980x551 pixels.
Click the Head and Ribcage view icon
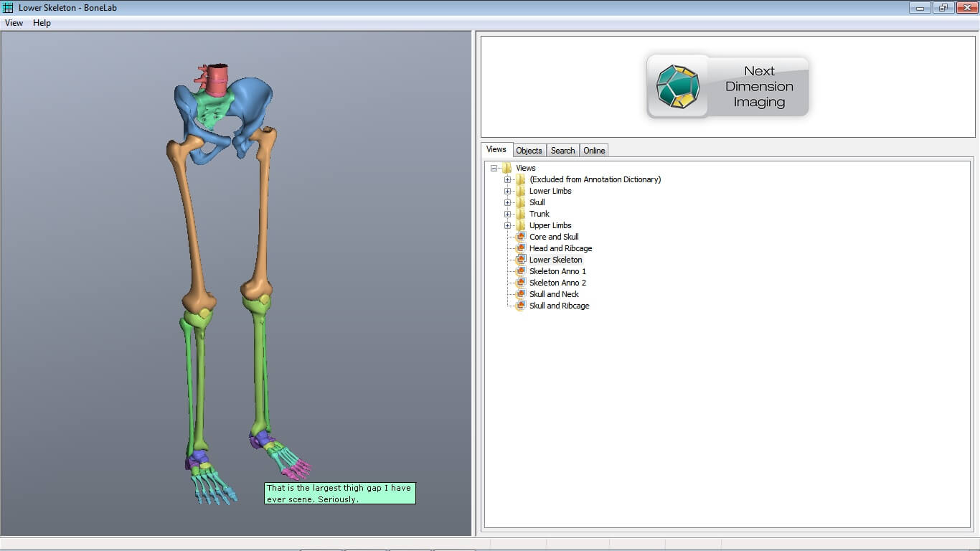(521, 248)
